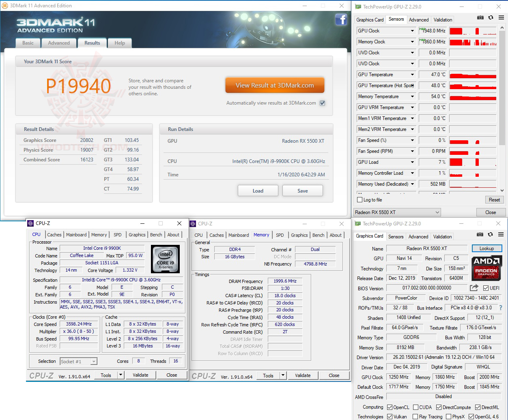
Task: Open the hamburger menu in GPU-Z Graphics Card window
Action: (x=500, y=235)
